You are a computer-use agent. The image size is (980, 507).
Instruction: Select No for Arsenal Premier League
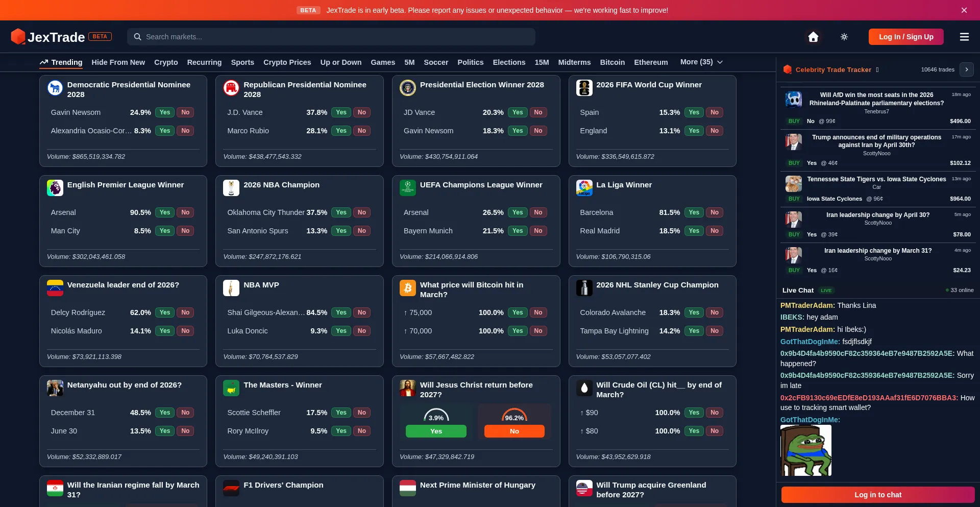[x=185, y=212]
